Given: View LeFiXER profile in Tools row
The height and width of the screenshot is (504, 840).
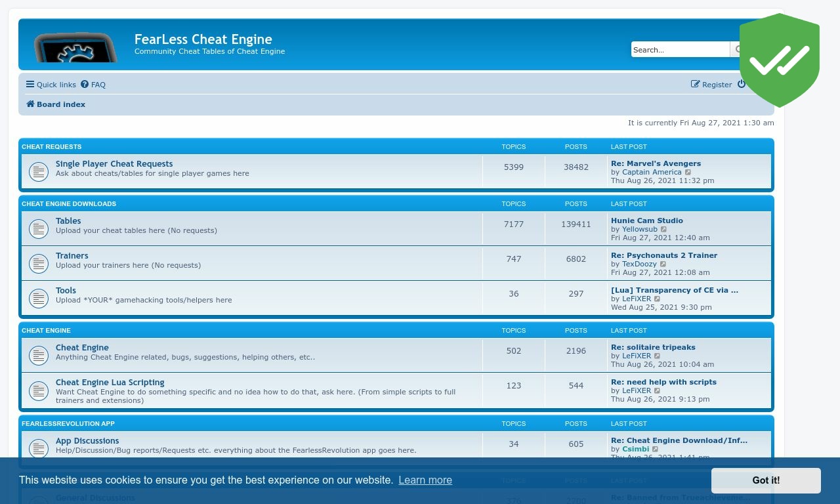Looking at the screenshot, I should 637,299.
